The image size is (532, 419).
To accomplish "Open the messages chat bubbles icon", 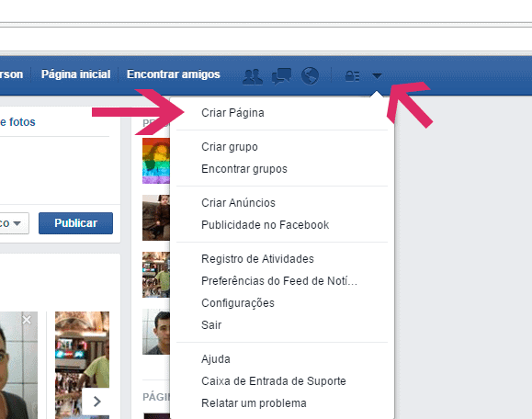I will tap(281, 76).
